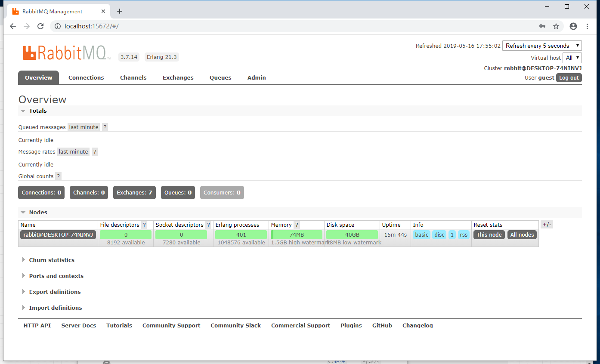
Task: Click the Disk space 40GB bar
Action: pos(352,234)
